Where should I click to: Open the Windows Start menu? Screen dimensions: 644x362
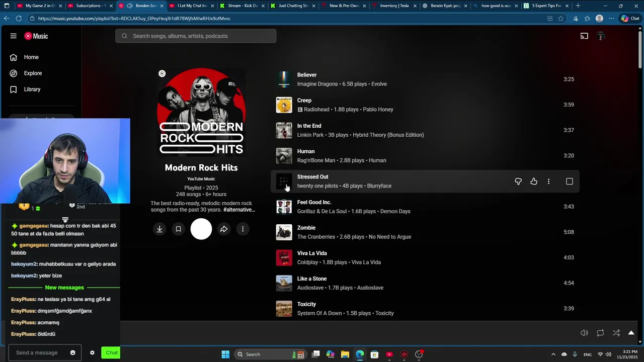[225, 354]
